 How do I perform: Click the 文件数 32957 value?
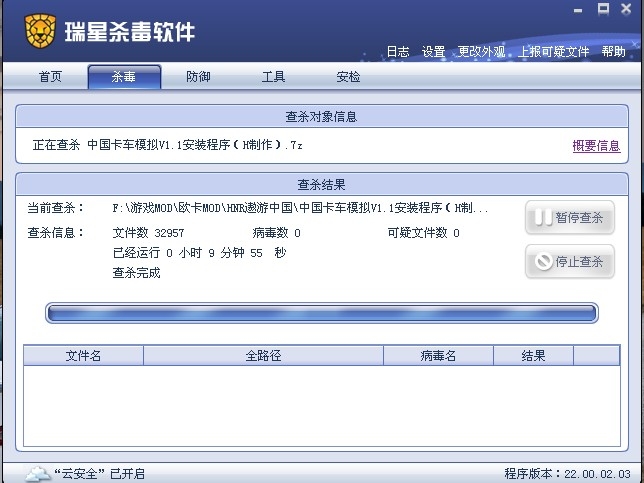click(148, 233)
